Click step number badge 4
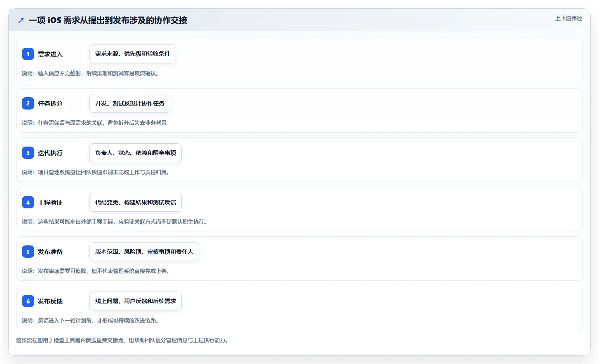This screenshot has height=364, width=599. point(28,202)
